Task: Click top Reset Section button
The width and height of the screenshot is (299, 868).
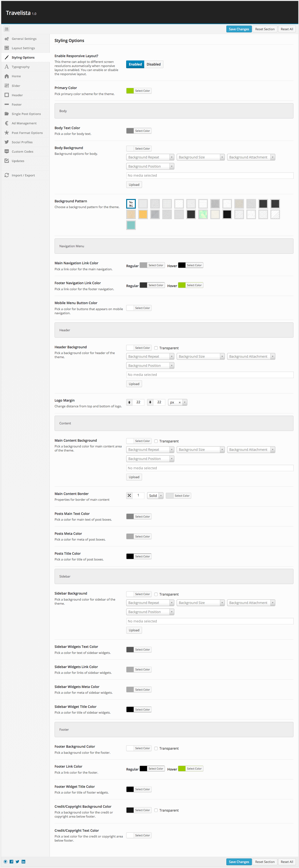Action: pyautogui.click(x=265, y=29)
